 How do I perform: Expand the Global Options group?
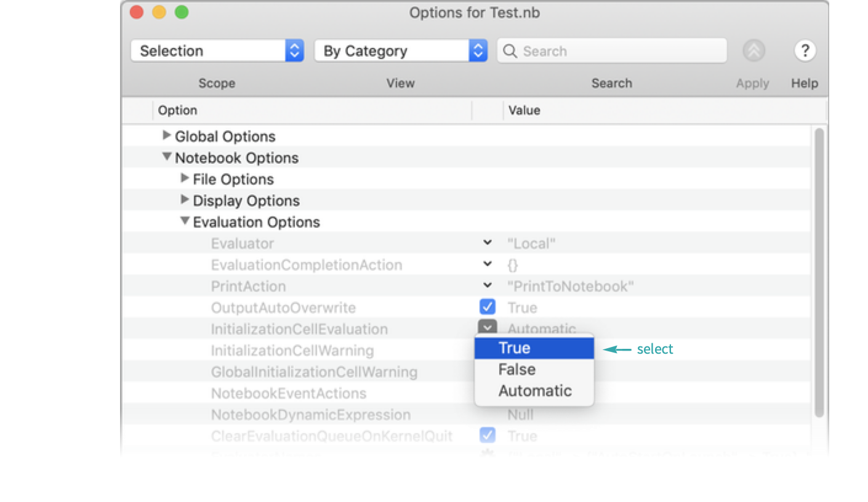point(167,135)
